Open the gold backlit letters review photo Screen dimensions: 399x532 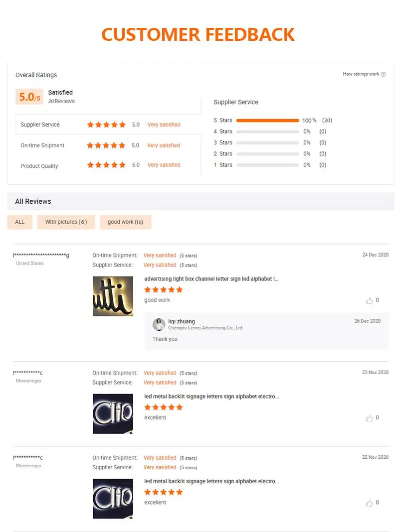[x=113, y=296]
